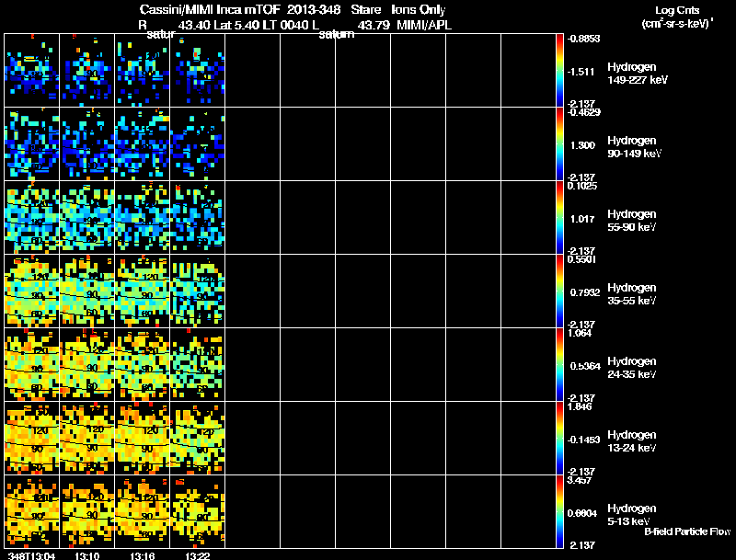Click the '-1.511' color scale value
The image size is (736, 560).
click(581, 72)
